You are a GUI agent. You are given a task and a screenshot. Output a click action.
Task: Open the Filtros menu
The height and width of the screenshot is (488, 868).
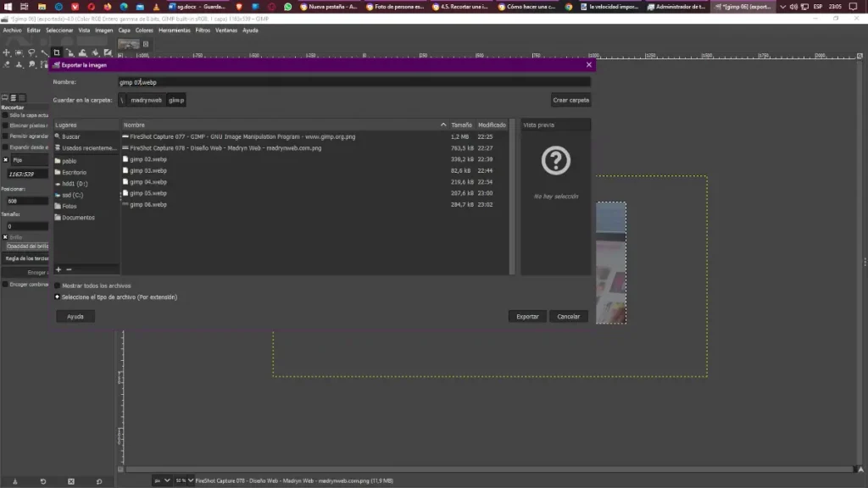tap(203, 30)
